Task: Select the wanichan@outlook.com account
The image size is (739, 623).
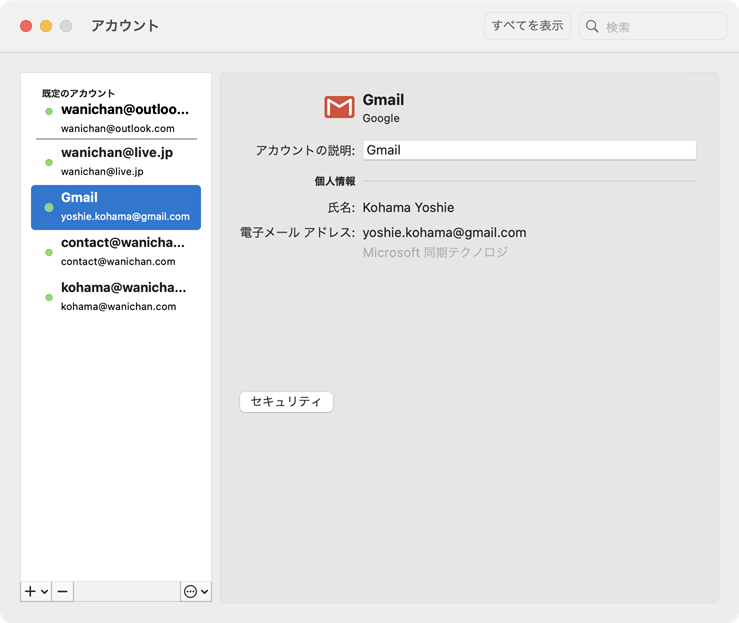Action: click(116, 118)
